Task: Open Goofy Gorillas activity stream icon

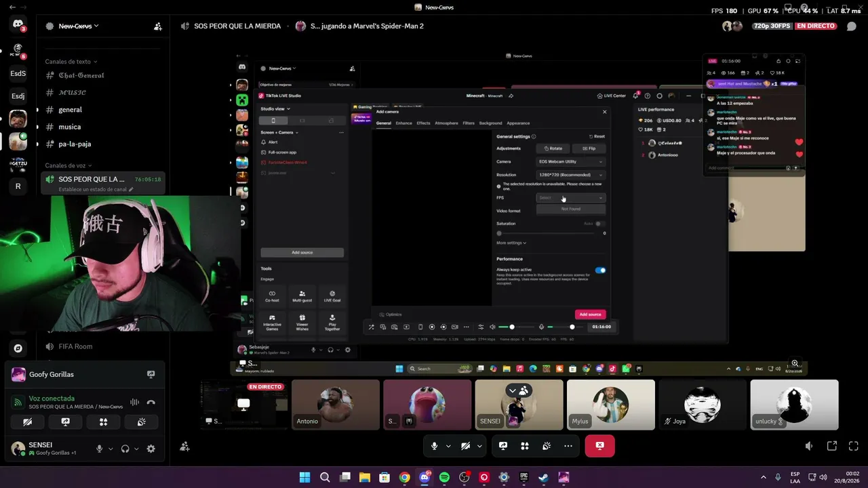Action: pyautogui.click(x=151, y=374)
